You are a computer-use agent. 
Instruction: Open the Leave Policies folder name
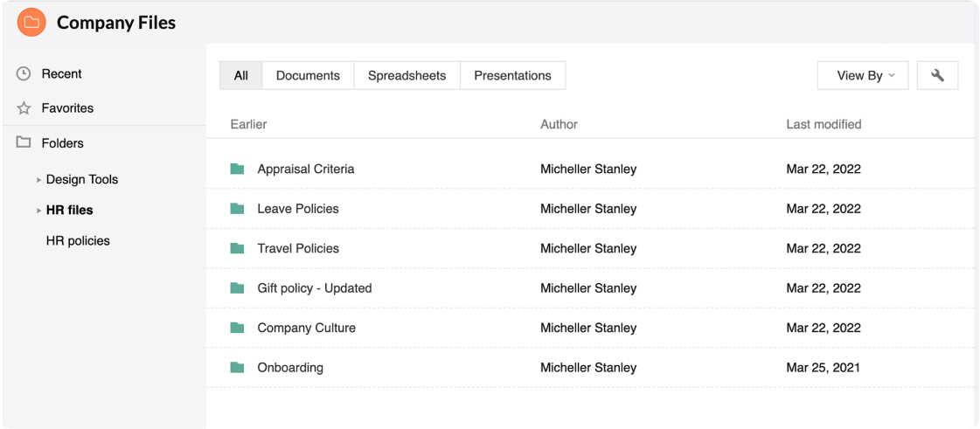click(x=298, y=209)
